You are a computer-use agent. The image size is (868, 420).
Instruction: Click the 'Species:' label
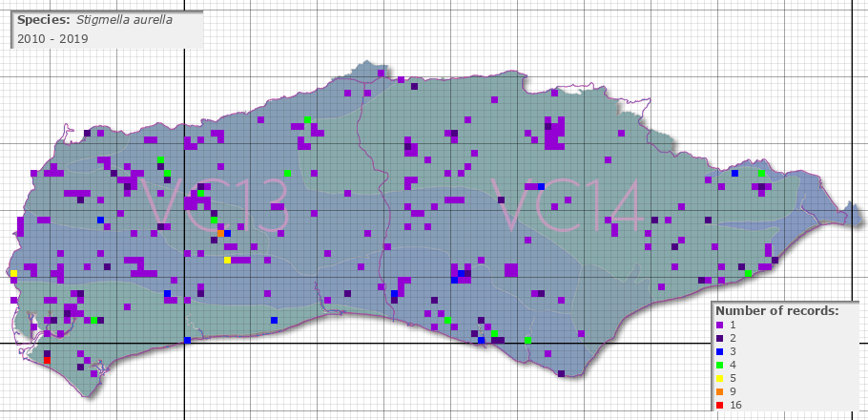[x=44, y=20]
